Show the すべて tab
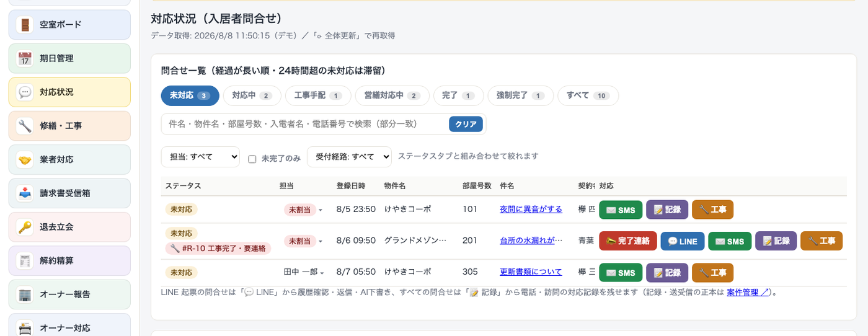This screenshot has height=336, width=868. click(588, 95)
